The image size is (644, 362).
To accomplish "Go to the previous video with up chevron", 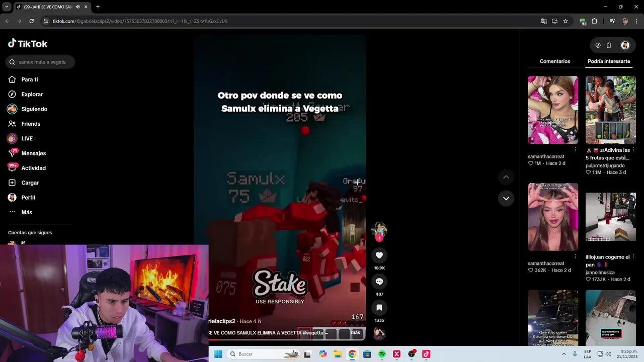I will click(506, 177).
